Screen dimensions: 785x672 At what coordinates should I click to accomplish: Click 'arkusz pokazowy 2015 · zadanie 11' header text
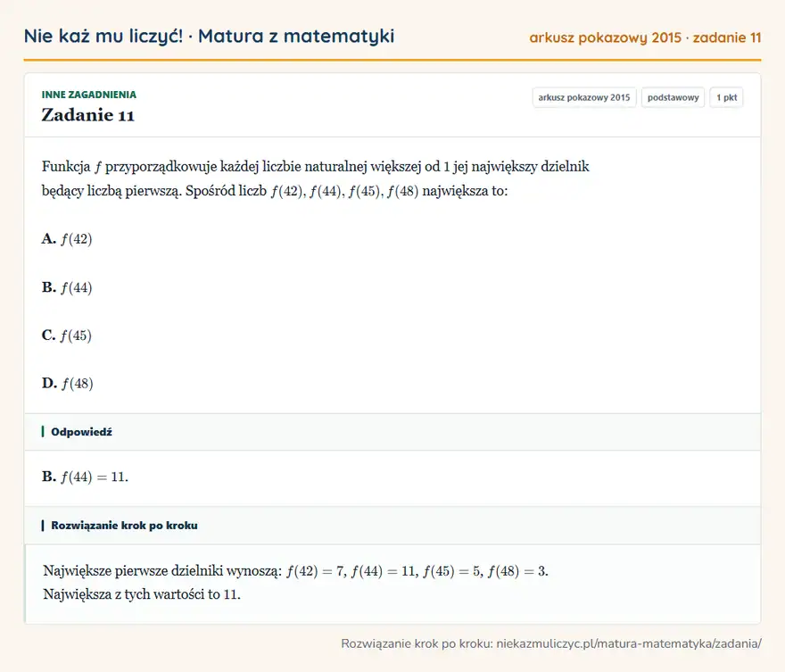645,37
